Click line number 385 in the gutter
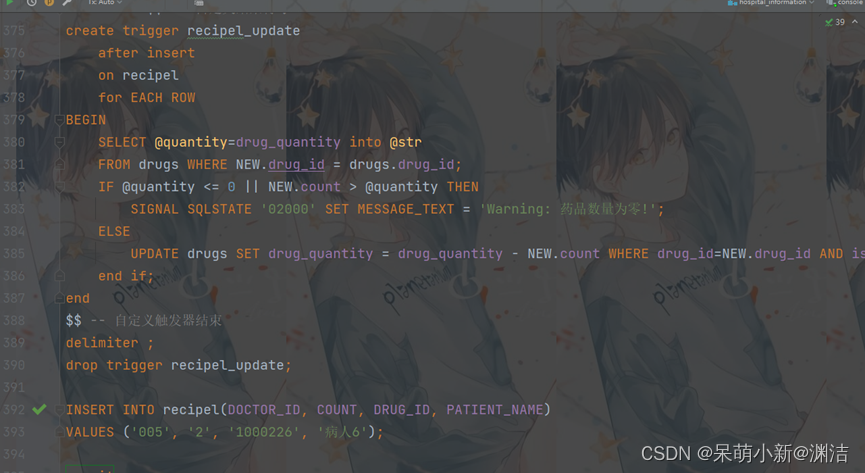The image size is (865, 473). point(14,253)
